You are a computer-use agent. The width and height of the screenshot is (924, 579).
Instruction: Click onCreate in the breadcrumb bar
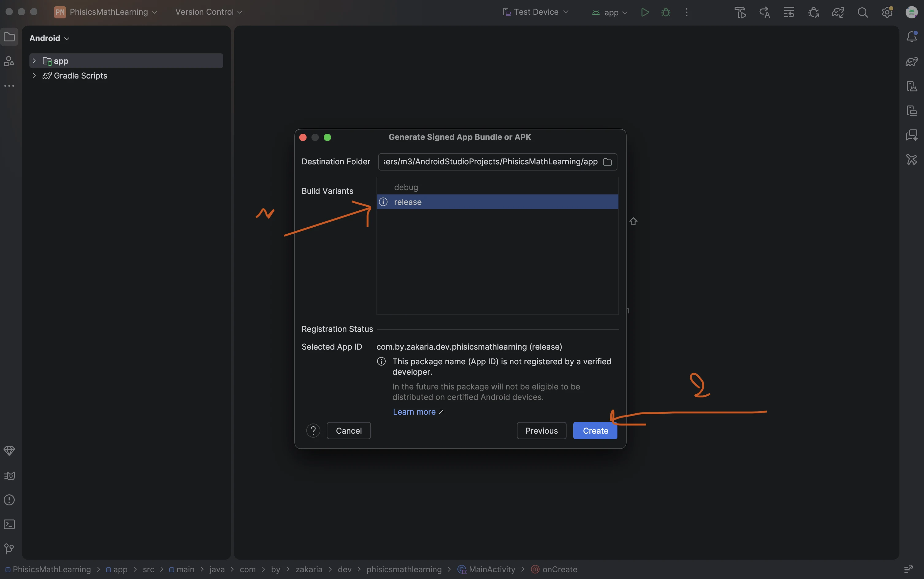point(554,569)
